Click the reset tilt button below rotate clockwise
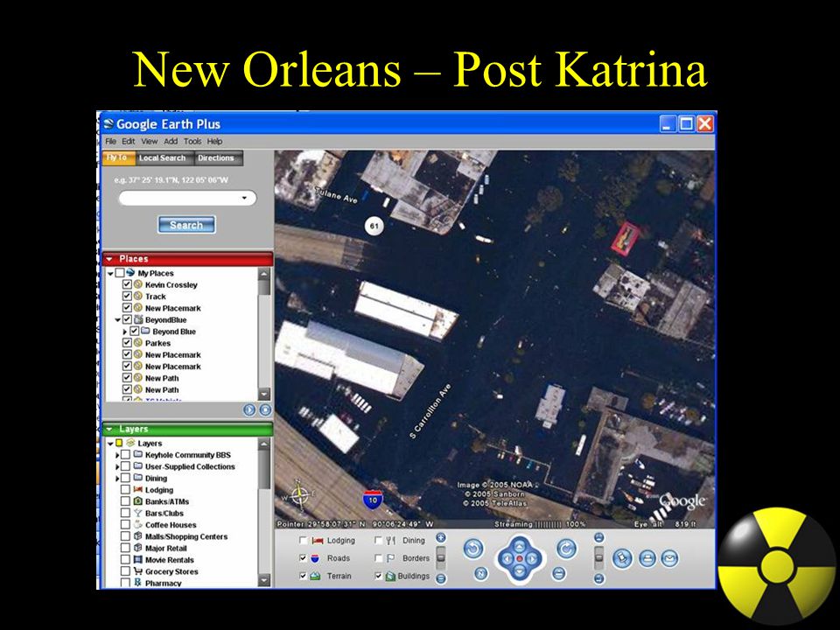 (x=559, y=573)
